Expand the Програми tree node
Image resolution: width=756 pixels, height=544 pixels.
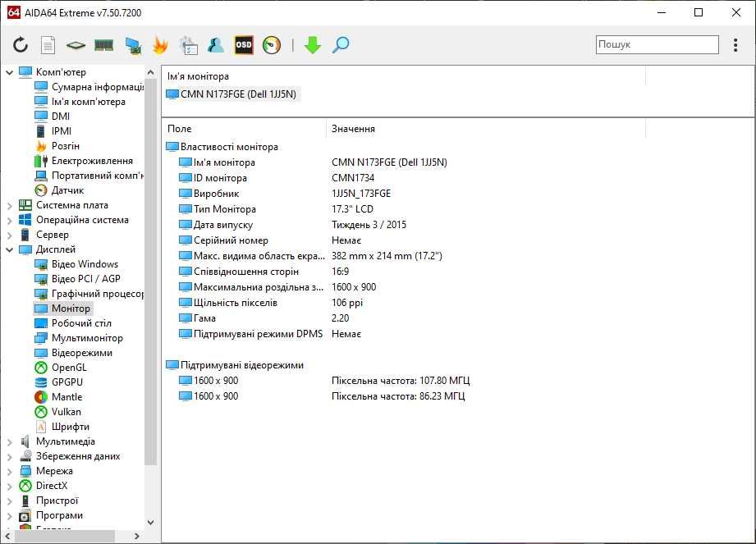9,516
